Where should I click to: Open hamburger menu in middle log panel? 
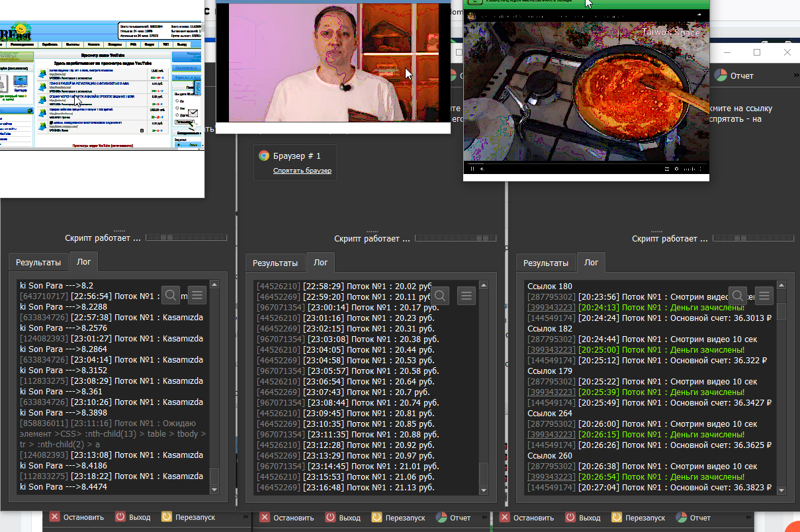point(467,296)
